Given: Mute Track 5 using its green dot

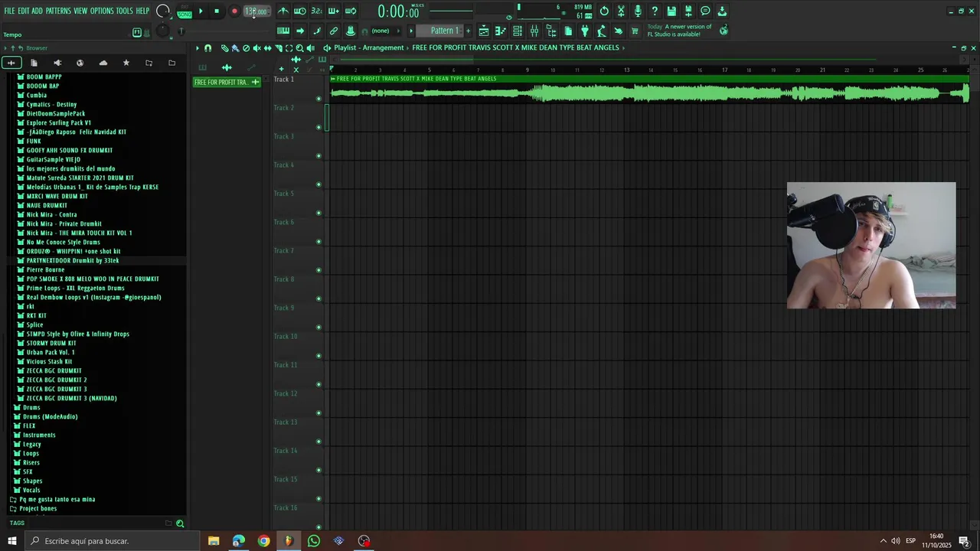Looking at the screenshot, I should pyautogui.click(x=318, y=213).
